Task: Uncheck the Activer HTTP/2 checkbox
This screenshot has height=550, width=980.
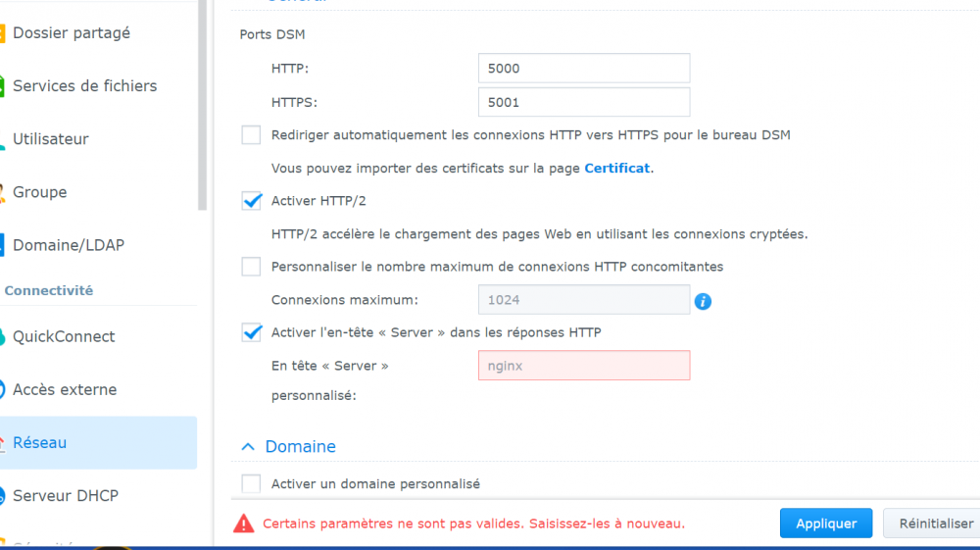Action: (252, 201)
